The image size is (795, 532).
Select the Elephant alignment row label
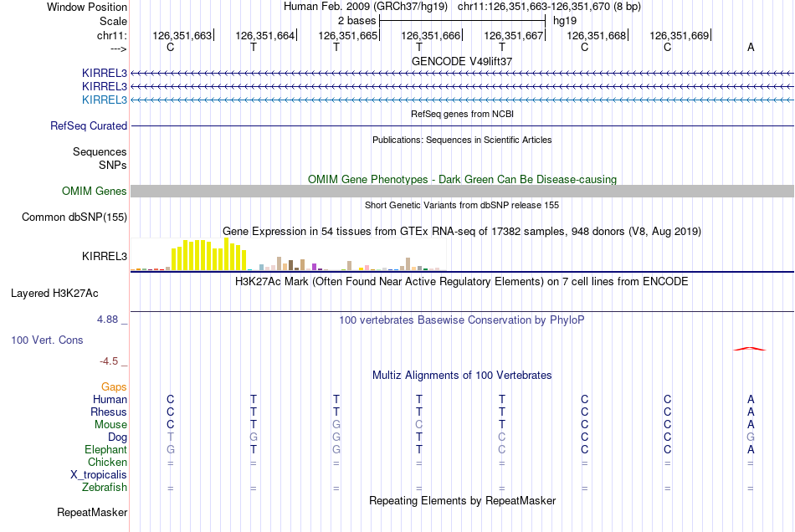pos(105,449)
